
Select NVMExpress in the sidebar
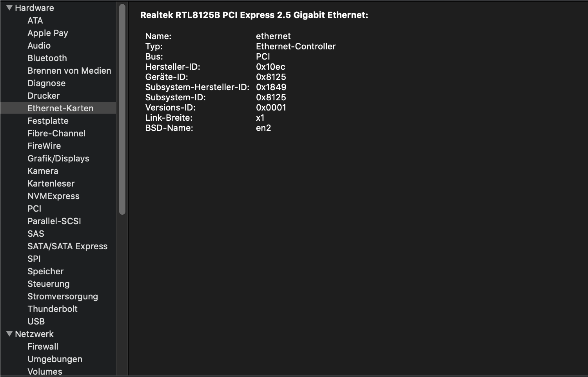click(53, 196)
